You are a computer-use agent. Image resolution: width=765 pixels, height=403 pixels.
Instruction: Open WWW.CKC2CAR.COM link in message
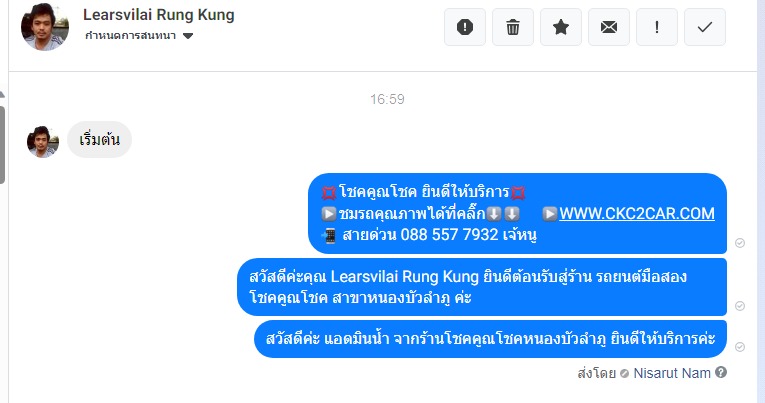point(637,213)
